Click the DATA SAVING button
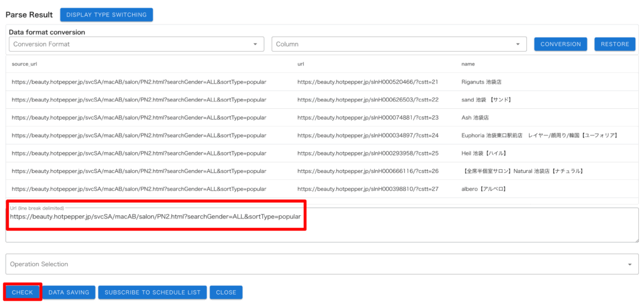Screen dimensions: 644x304 tap(69, 292)
